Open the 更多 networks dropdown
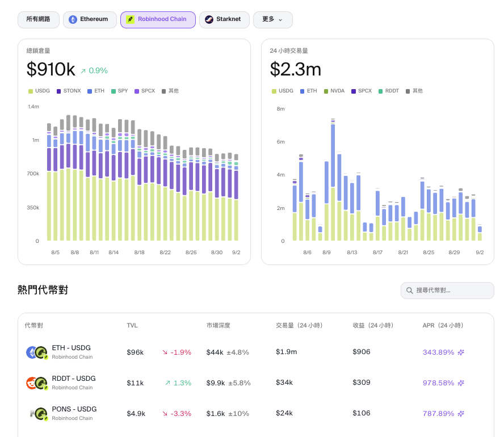 click(273, 20)
